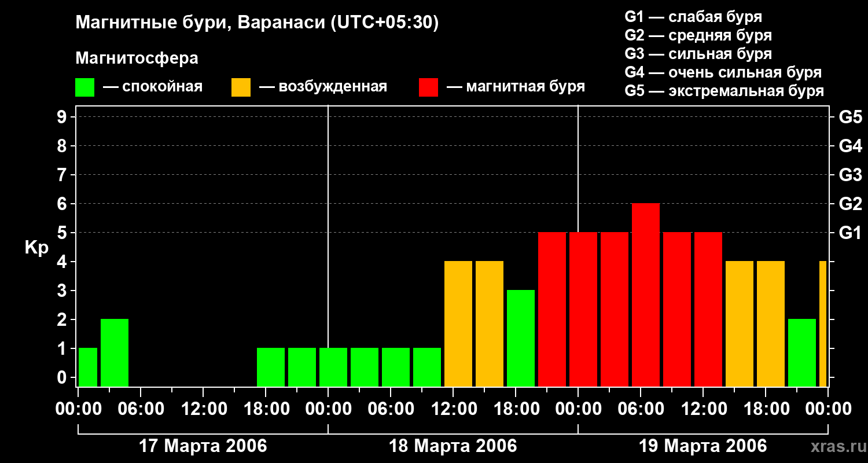
Task: Click the orange возбужденная legend swatch
Action: [x=241, y=87]
